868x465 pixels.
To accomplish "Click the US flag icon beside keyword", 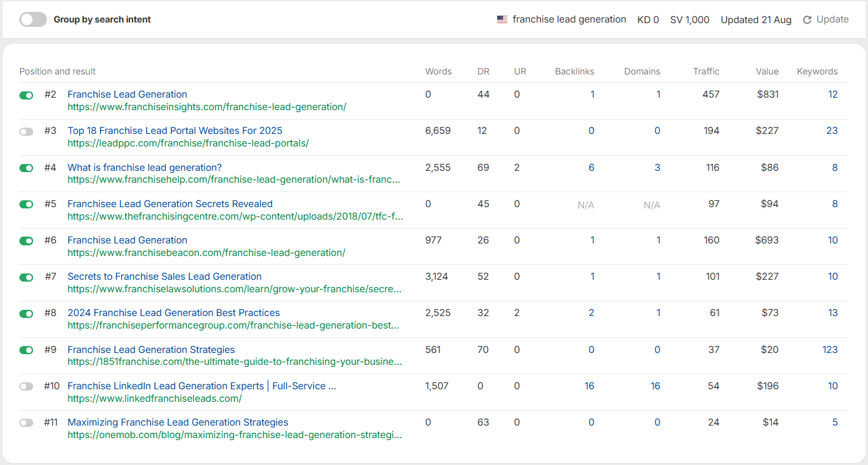I will point(502,19).
